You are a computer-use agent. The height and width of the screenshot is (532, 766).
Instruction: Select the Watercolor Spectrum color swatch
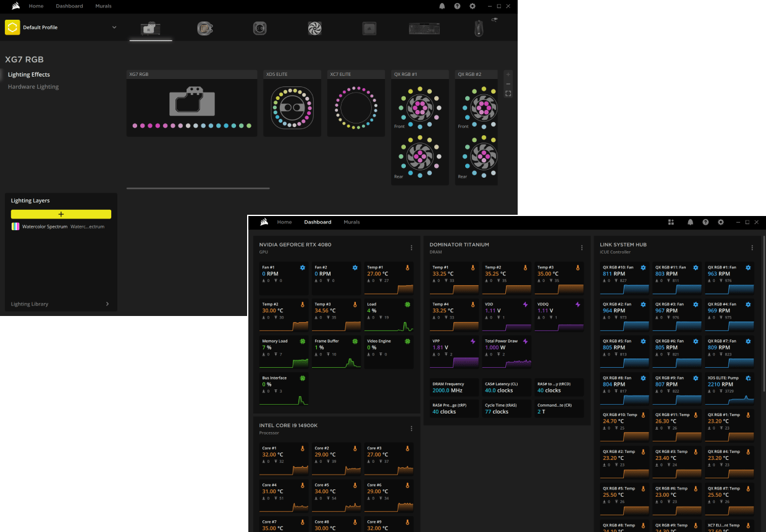tap(15, 227)
